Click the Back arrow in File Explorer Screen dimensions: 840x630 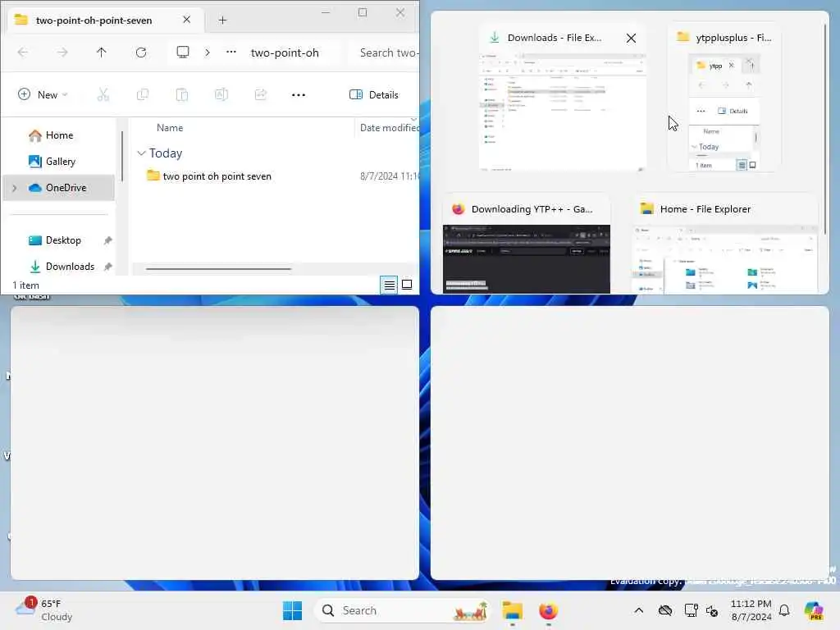(x=23, y=52)
